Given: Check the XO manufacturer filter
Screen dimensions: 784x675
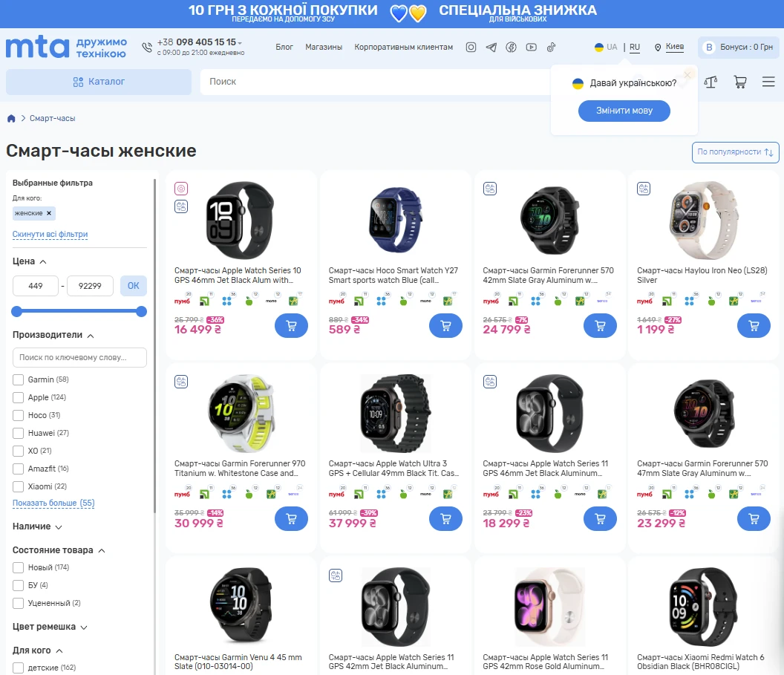Looking at the screenshot, I should coord(18,451).
